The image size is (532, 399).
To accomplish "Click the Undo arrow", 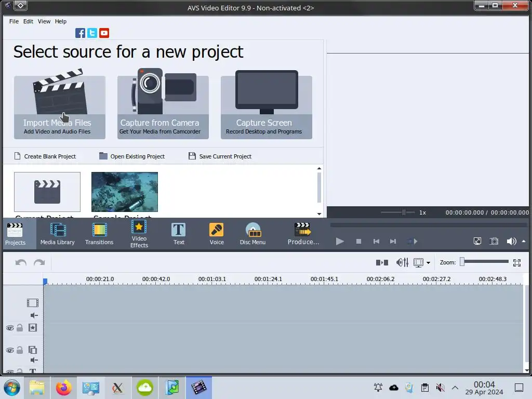I will coord(21,262).
